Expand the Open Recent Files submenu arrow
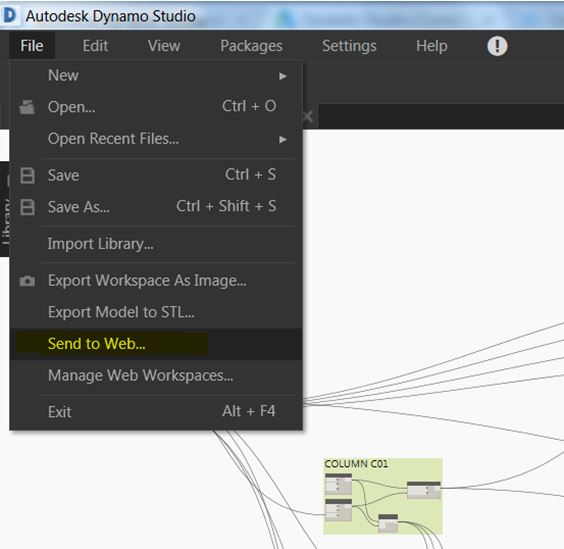This screenshot has height=549, width=564. (x=283, y=139)
